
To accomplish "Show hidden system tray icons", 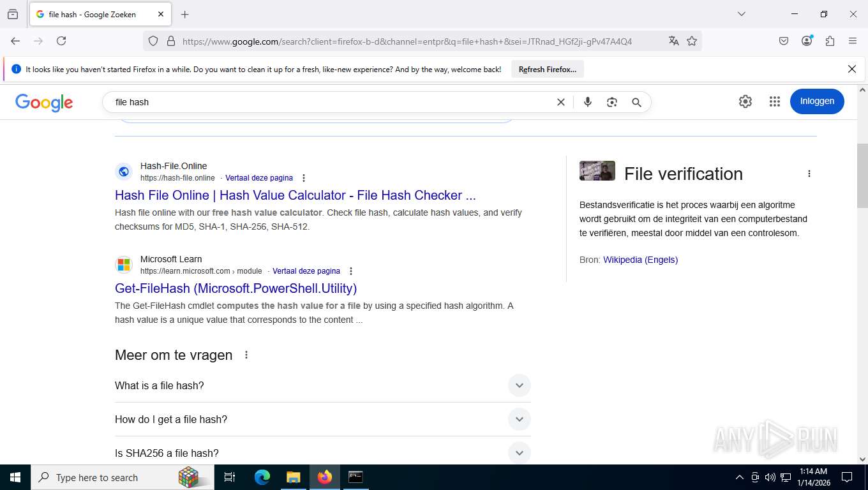I will (x=740, y=477).
